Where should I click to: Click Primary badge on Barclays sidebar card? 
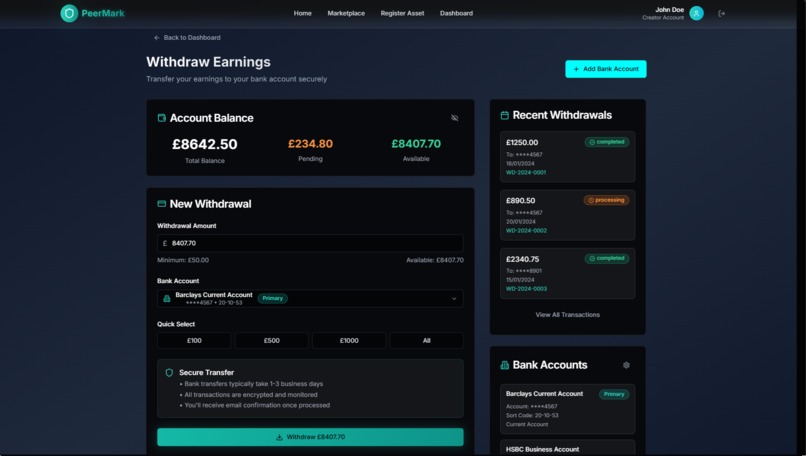point(614,394)
